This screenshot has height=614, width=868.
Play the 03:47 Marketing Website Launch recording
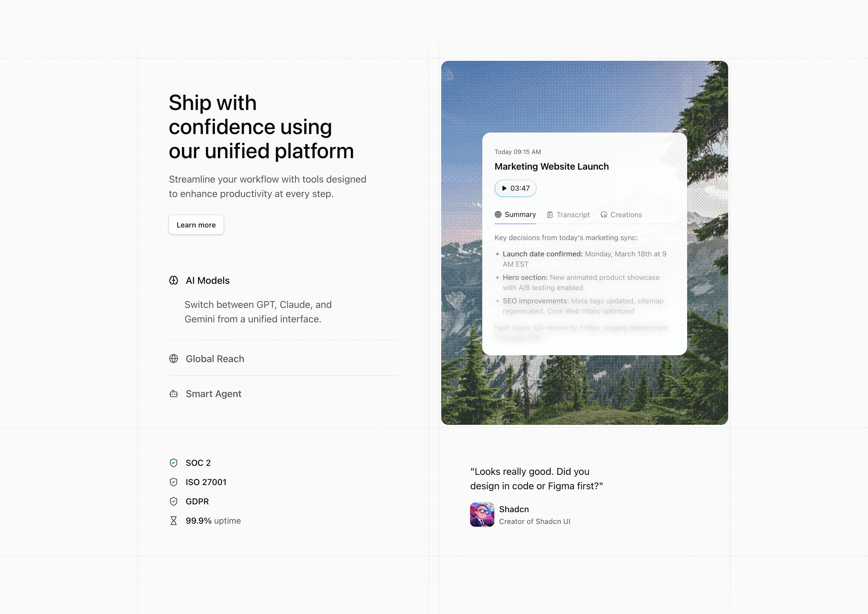515,188
